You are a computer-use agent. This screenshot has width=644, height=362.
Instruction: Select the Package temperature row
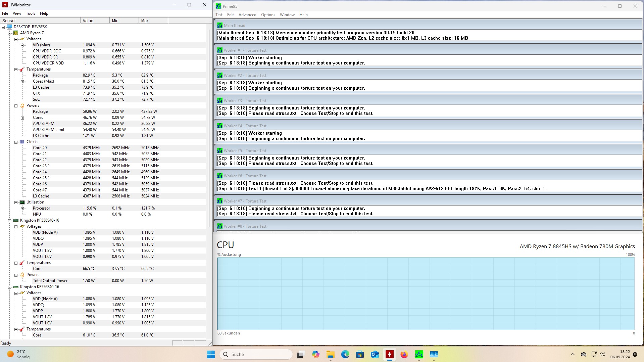tap(103, 75)
